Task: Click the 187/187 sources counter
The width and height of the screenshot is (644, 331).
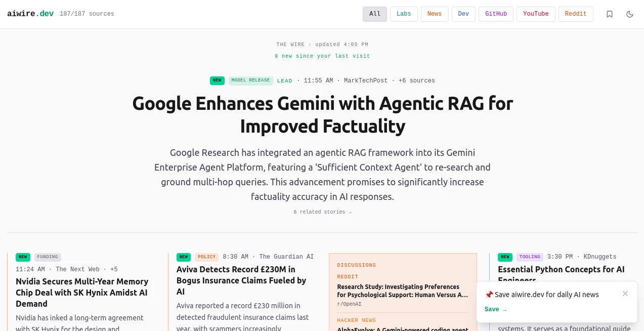Action: pyautogui.click(x=87, y=14)
